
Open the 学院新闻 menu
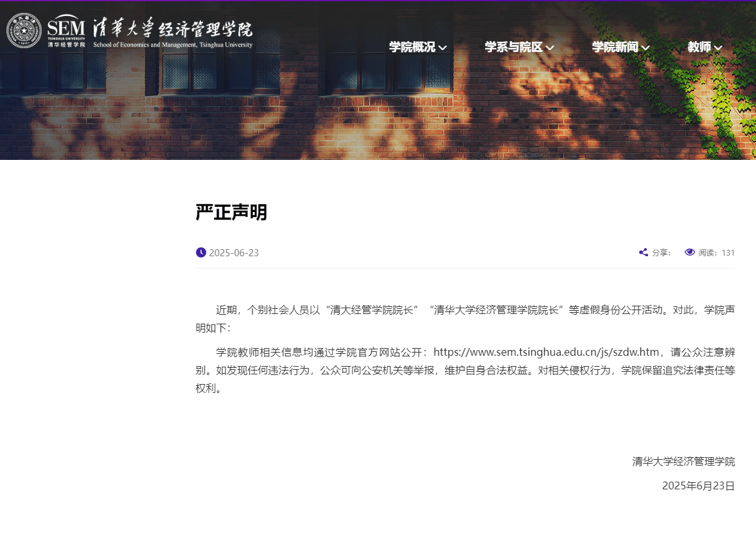point(615,48)
